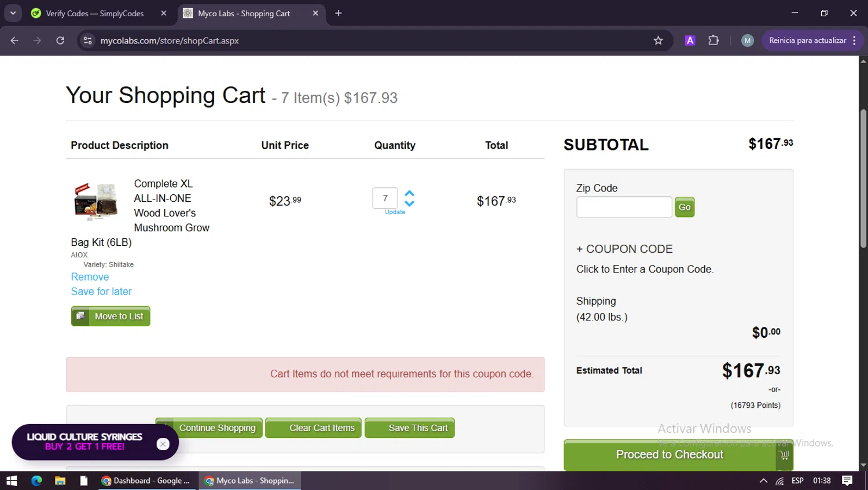Open the blank document taskbar icon
This screenshot has height=490, width=868.
tap(84, 481)
